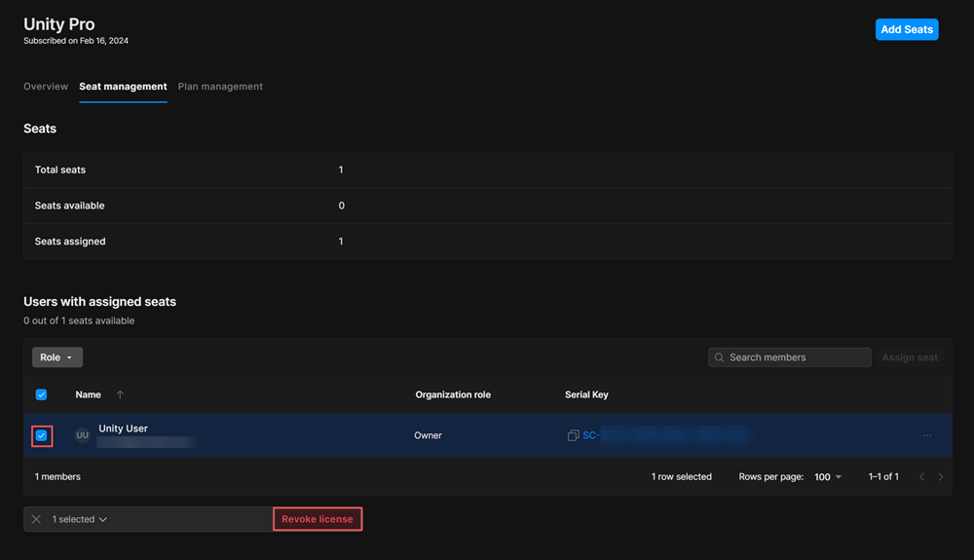Click the Seats available row label
This screenshot has height=560, width=974.
tap(69, 205)
